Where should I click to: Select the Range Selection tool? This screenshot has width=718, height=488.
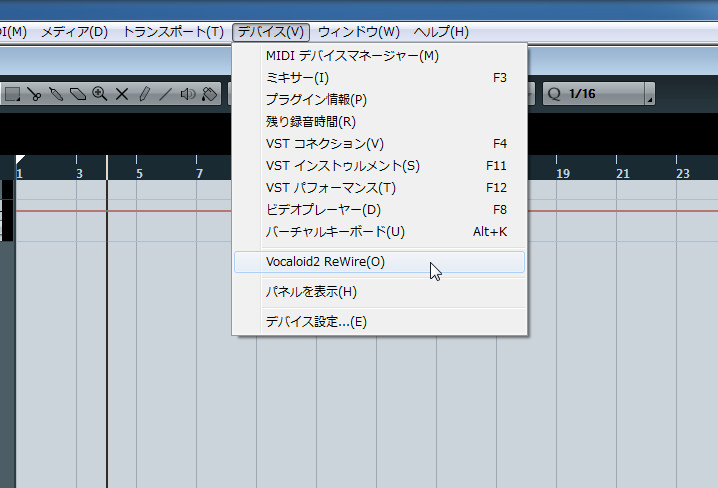pyautogui.click(x=12, y=94)
